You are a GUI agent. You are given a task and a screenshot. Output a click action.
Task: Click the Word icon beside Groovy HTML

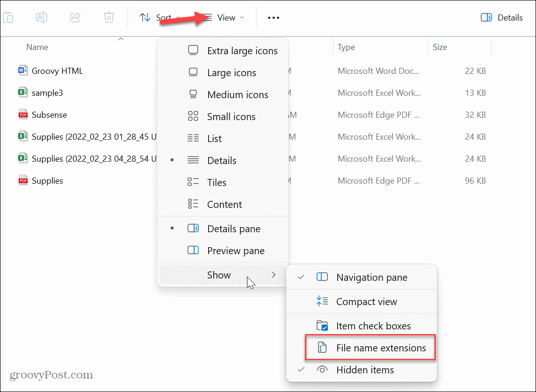pos(22,71)
